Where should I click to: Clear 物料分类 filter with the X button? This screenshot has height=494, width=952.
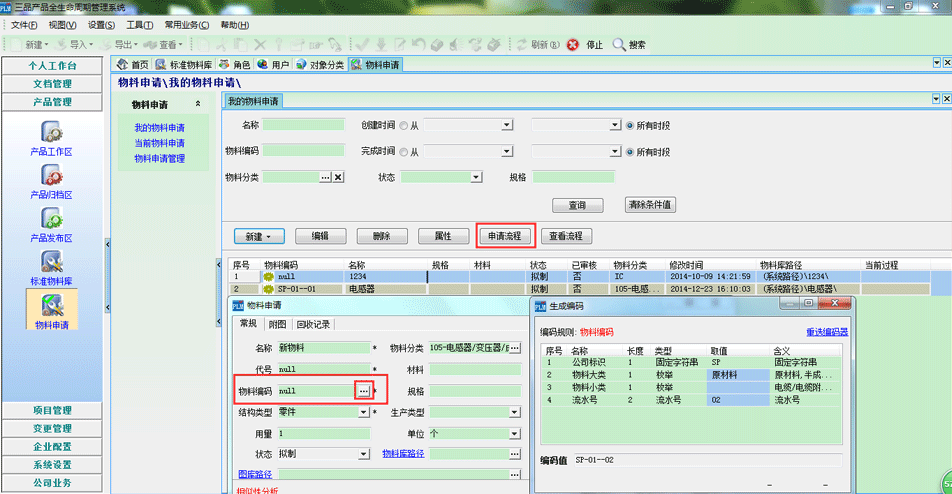[338, 177]
